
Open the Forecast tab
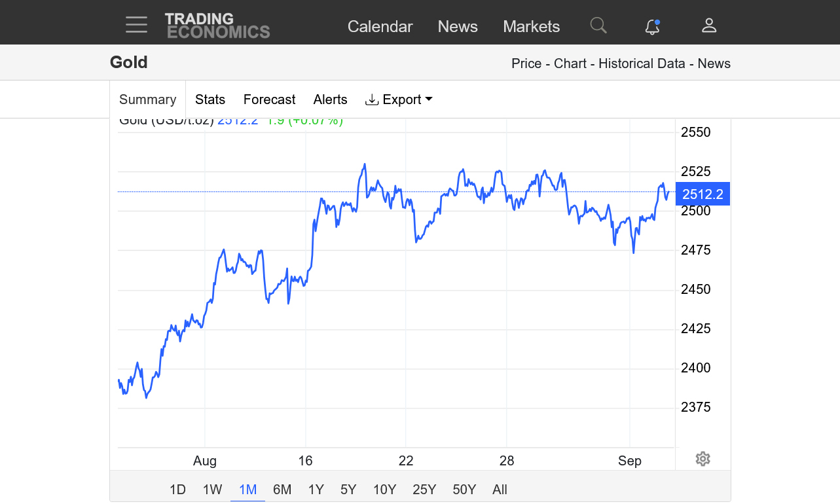269,99
